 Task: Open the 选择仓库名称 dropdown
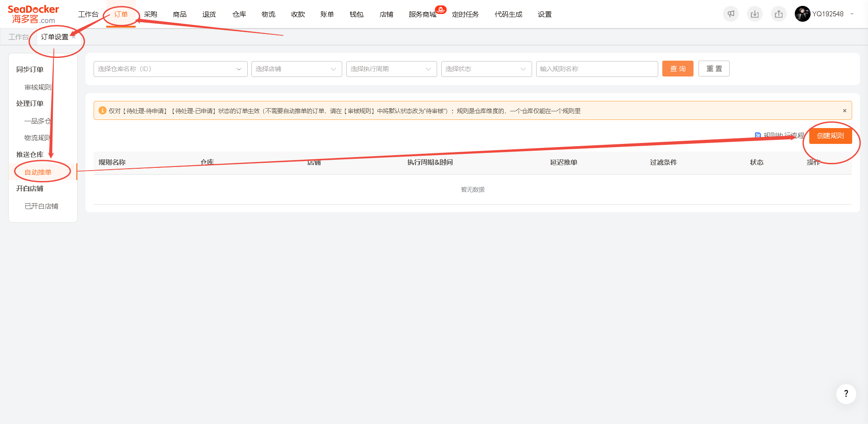pyautogui.click(x=170, y=69)
